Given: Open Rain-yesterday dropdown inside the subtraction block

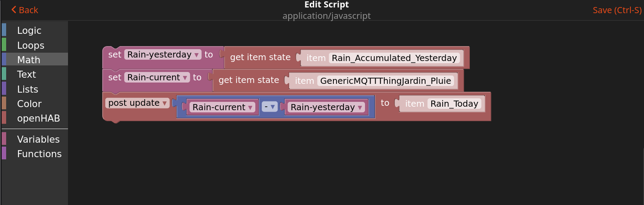Looking at the screenshot, I should click(x=326, y=107).
